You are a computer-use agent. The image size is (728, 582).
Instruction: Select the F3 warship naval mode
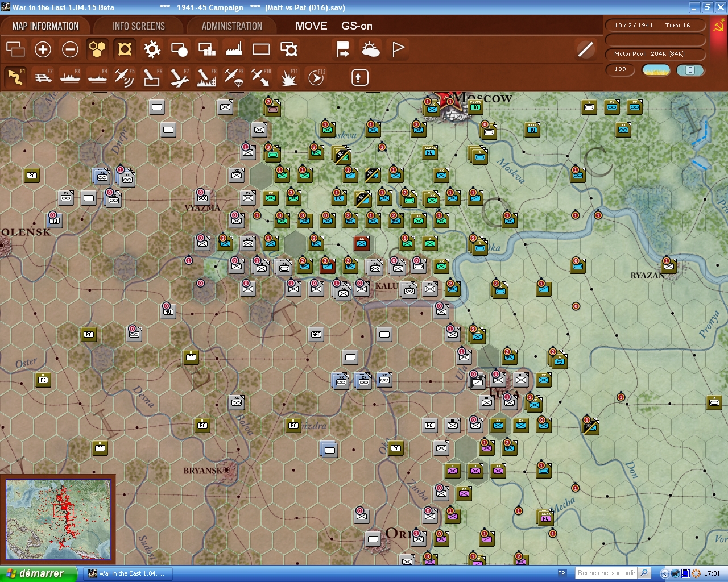pyautogui.click(x=70, y=77)
